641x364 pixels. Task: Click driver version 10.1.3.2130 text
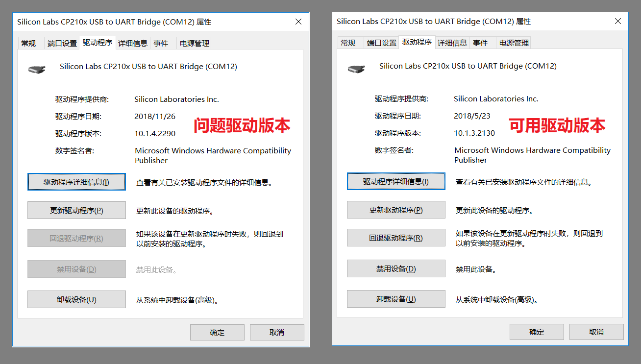tap(474, 133)
